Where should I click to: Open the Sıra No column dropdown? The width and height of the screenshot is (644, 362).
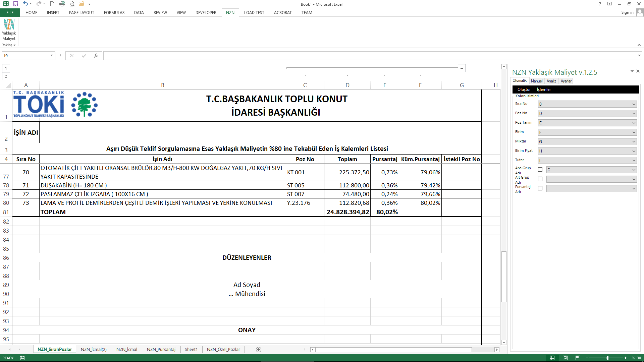[634, 104]
